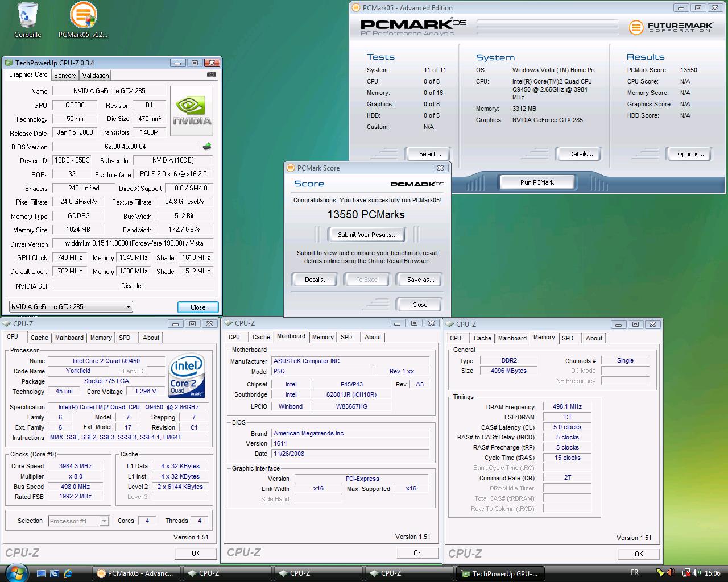Click the PCMark Score dialog title icon
The image size is (728, 582).
[291, 168]
